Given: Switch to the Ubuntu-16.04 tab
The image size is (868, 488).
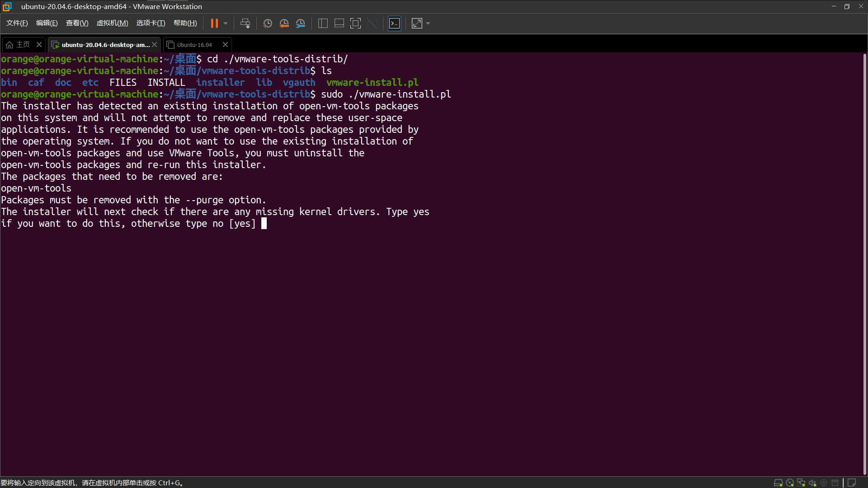Looking at the screenshot, I should [x=194, y=45].
